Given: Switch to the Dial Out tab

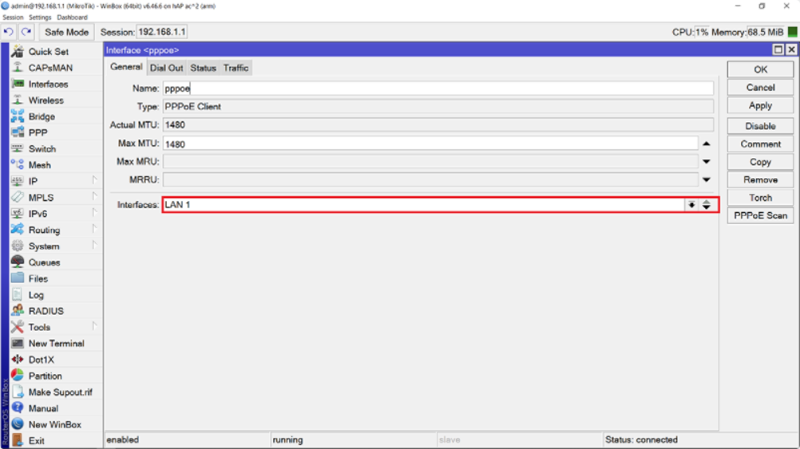Looking at the screenshot, I should click(166, 68).
